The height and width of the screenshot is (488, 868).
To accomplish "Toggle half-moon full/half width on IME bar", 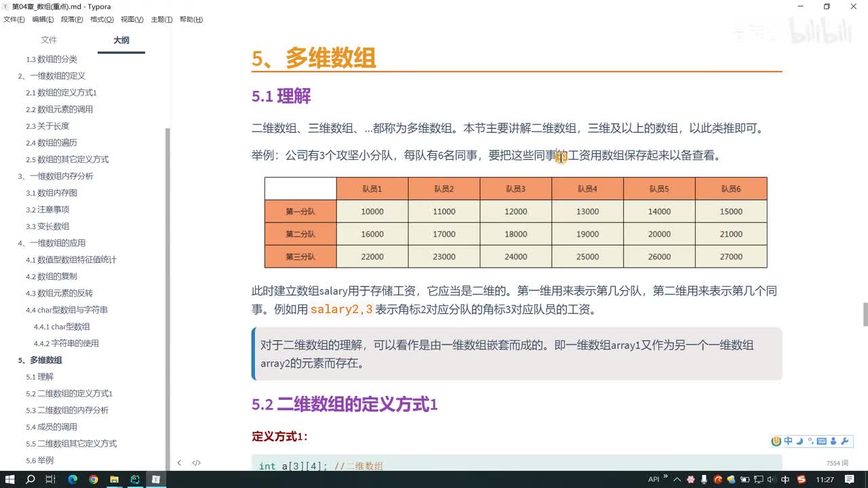I will [x=800, y=441].
